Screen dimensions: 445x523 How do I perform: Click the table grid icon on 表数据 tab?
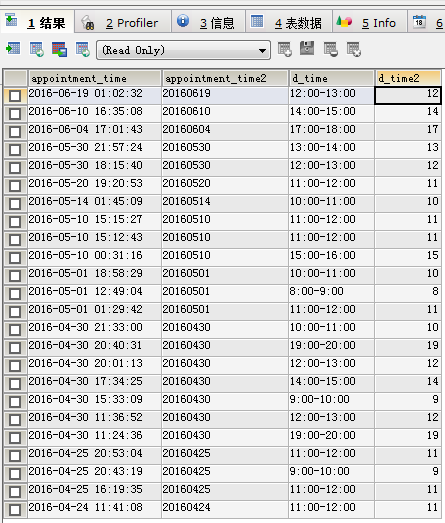coord(257,21)
